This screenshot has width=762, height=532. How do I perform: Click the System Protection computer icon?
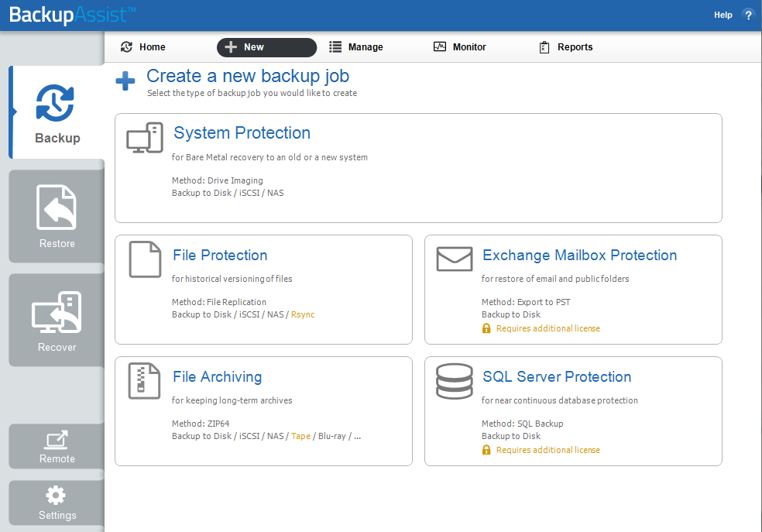coord(145,138)
